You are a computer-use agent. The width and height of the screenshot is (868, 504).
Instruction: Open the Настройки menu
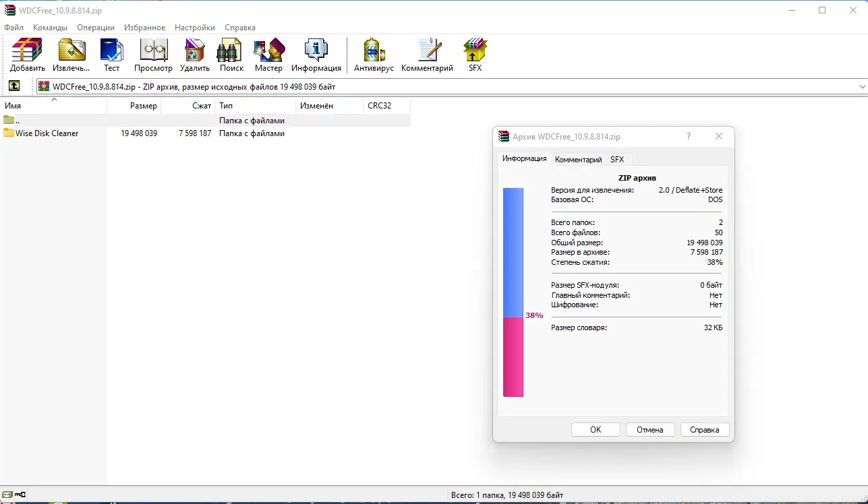194,28
